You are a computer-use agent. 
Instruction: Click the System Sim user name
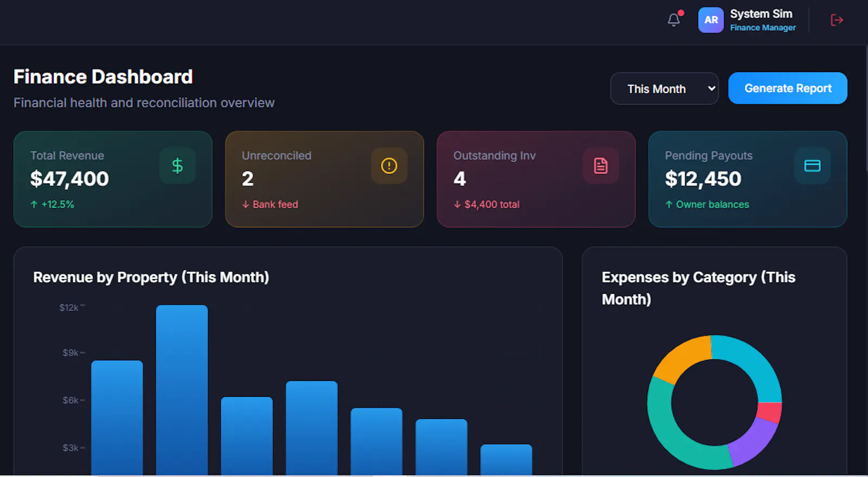click(x=761, y=14)
